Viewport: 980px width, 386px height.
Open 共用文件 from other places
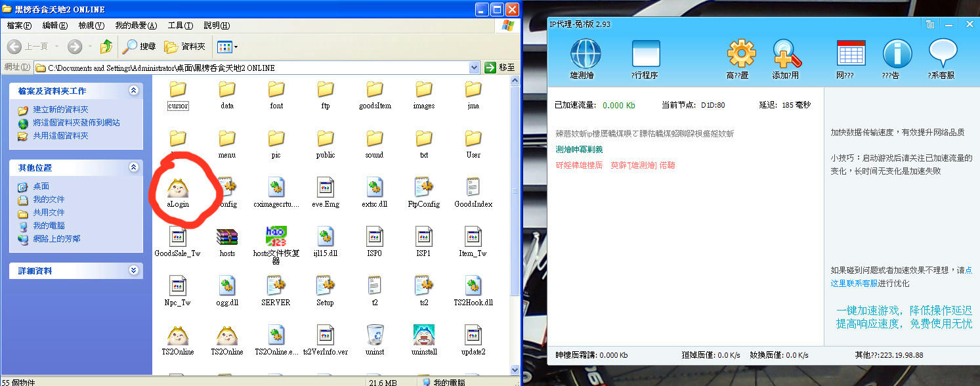coord(49,213)
